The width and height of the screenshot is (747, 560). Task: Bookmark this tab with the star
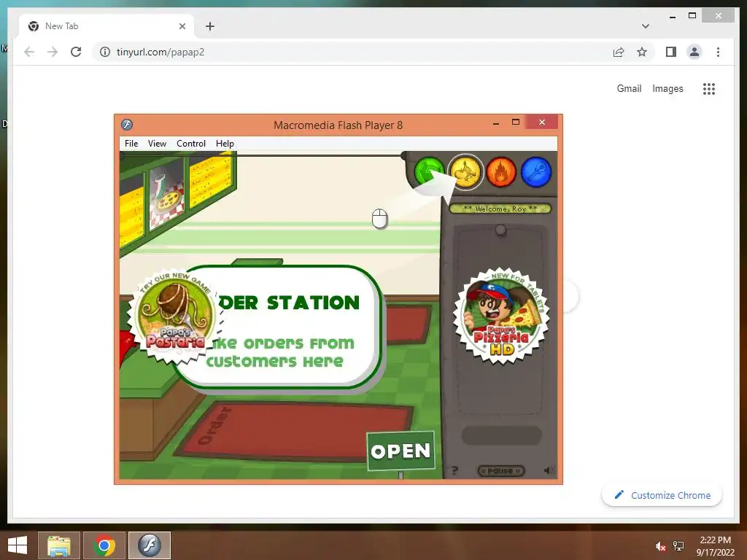tap(642, 52)
